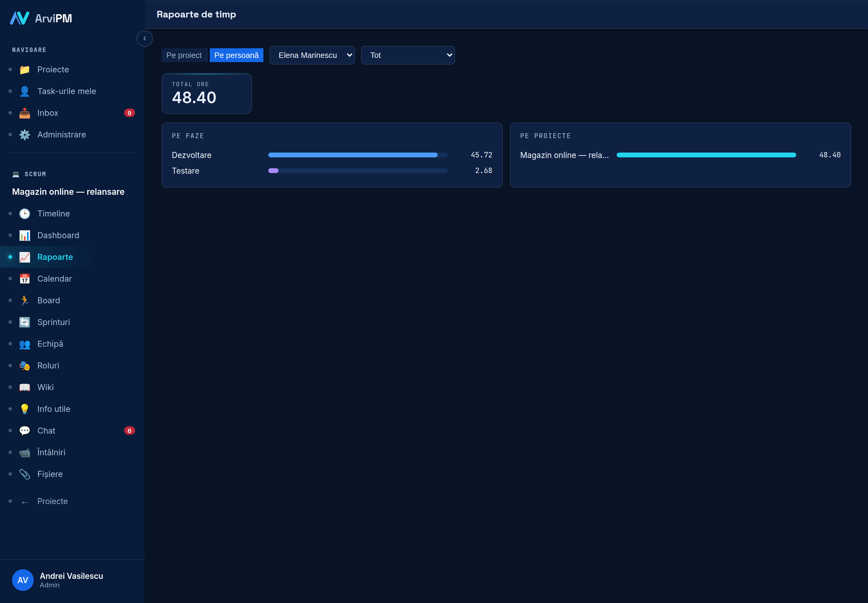Click the Chat badge showing 6
This screenshot has height=603, width=868.
(x=129, y=431)
